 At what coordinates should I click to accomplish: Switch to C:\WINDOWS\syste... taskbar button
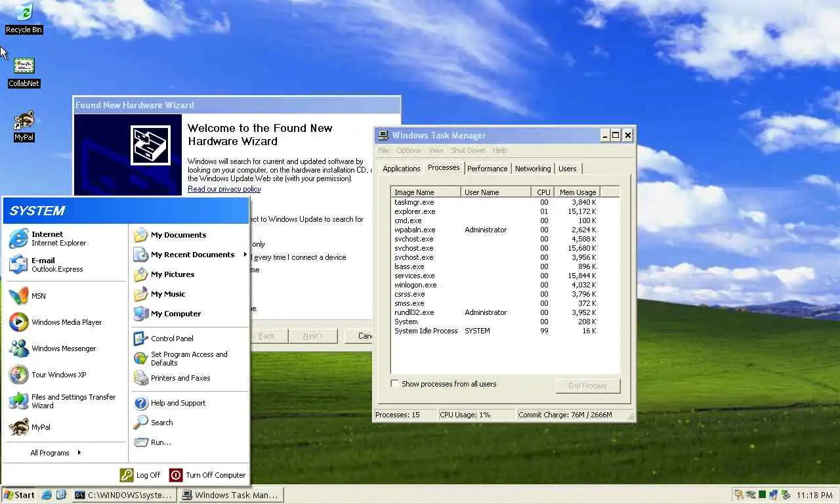click(x=123, y=495)
